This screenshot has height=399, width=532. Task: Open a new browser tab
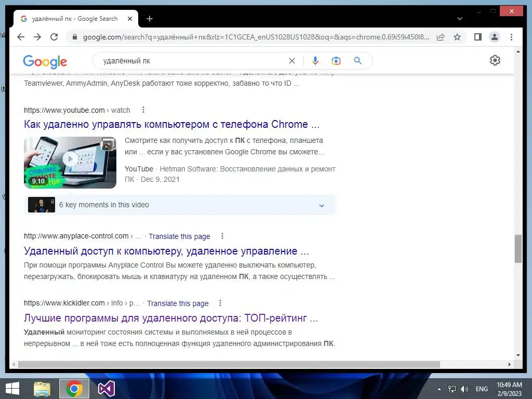click(149, 19)
